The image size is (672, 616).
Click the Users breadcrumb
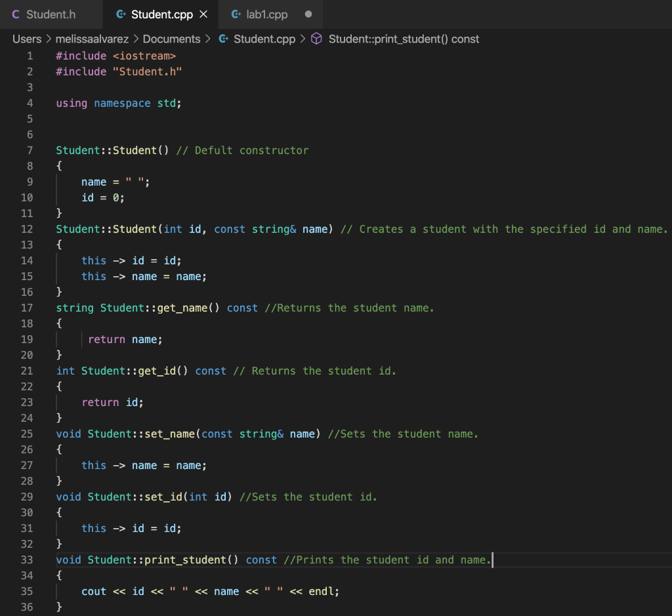[x=27, y=39]
